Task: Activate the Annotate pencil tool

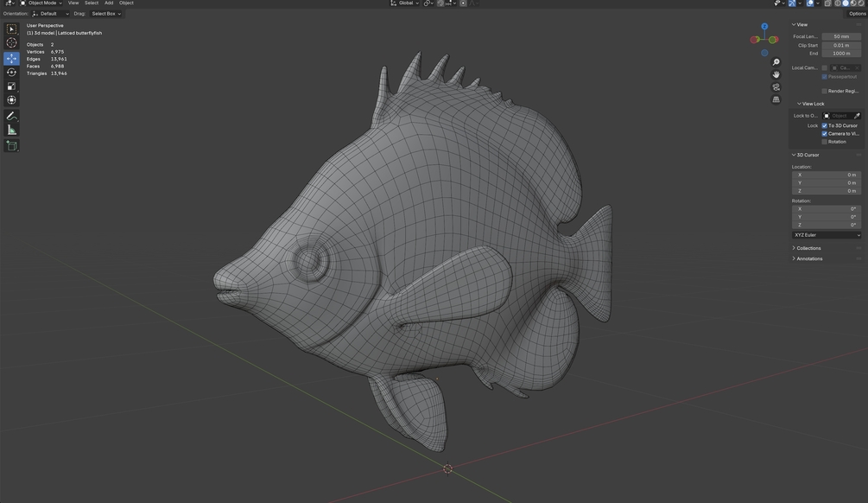Action: tap(11, 116)
